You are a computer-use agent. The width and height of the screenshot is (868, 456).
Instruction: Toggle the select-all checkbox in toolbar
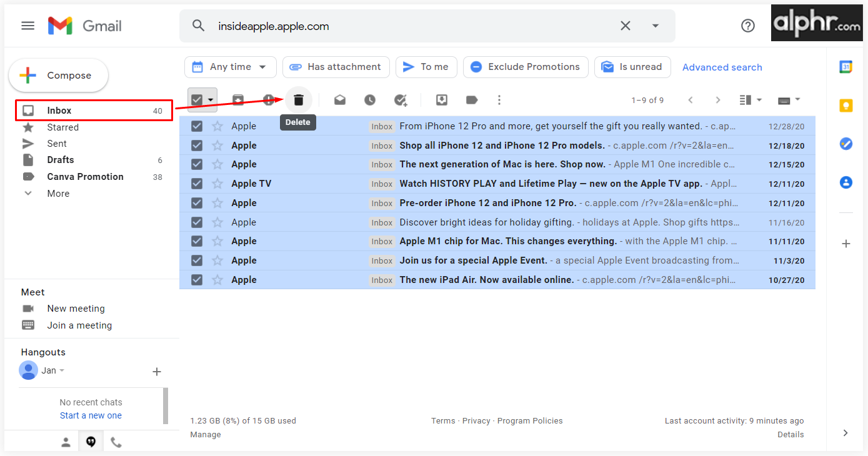tap(197, 100)
